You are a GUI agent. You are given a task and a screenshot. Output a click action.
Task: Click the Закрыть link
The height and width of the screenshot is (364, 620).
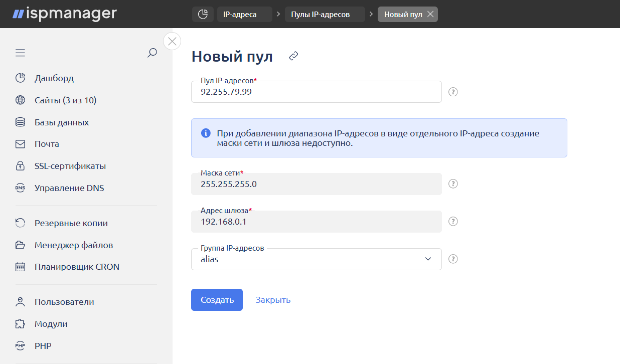click(273, 300)
